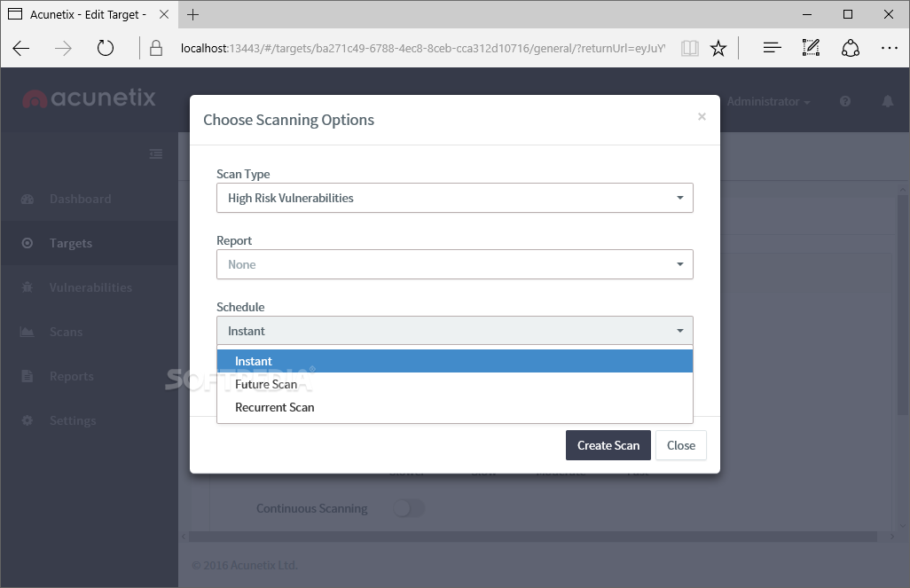The width and height of the screenshot is (910, 588).
Task: Click the vertical page scrollbar
Action: coord(902,305)
